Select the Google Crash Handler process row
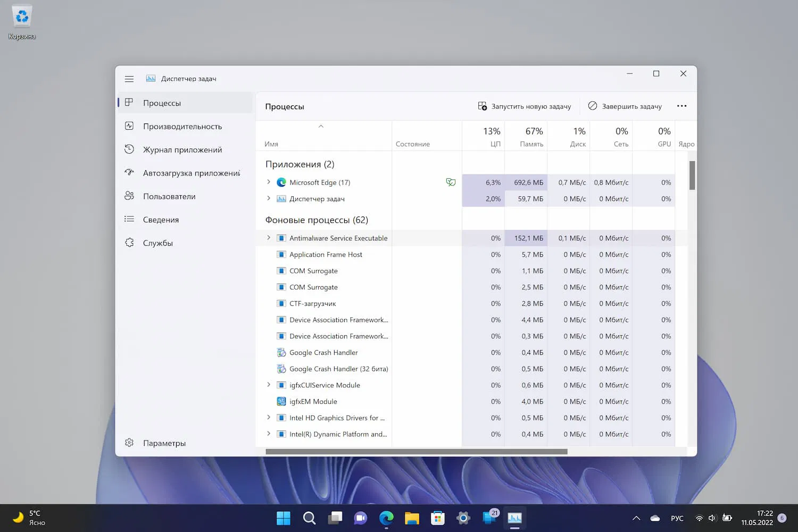 pyautogui.click(x=323, y=352)
